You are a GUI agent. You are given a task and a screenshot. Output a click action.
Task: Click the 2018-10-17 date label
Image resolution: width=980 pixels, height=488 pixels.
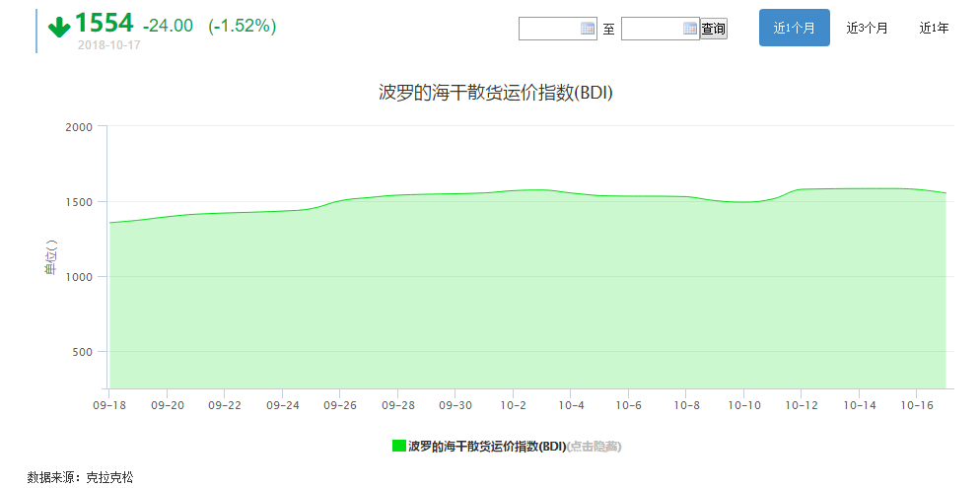click(107, 45)
